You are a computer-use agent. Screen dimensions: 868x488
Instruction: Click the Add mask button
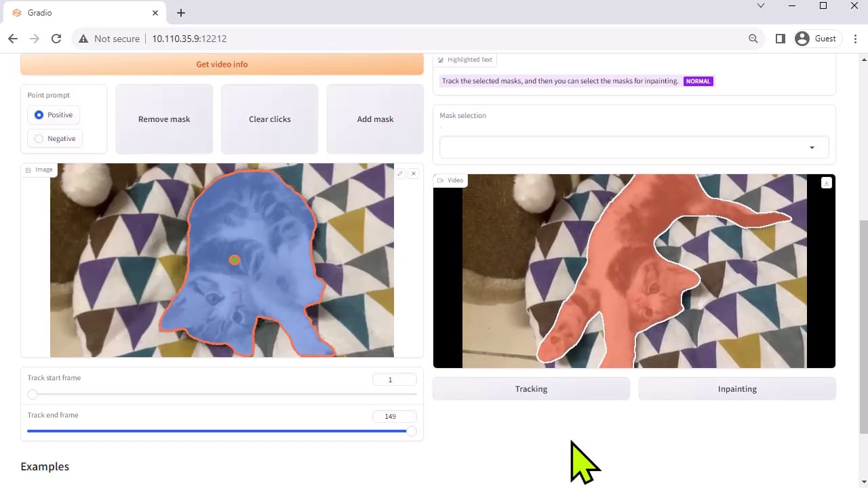[x=375, y=119]
